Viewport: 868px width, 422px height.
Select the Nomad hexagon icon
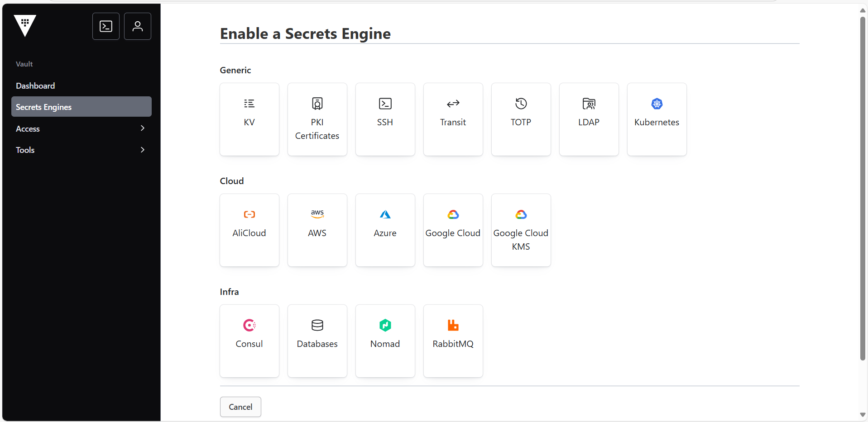pyautogui.click(x=385, y=325)
